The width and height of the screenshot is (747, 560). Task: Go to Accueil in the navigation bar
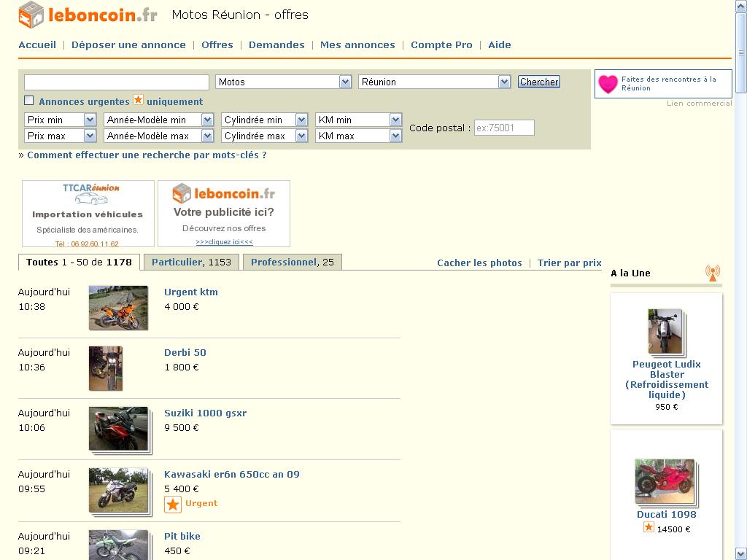pos(37,44)
